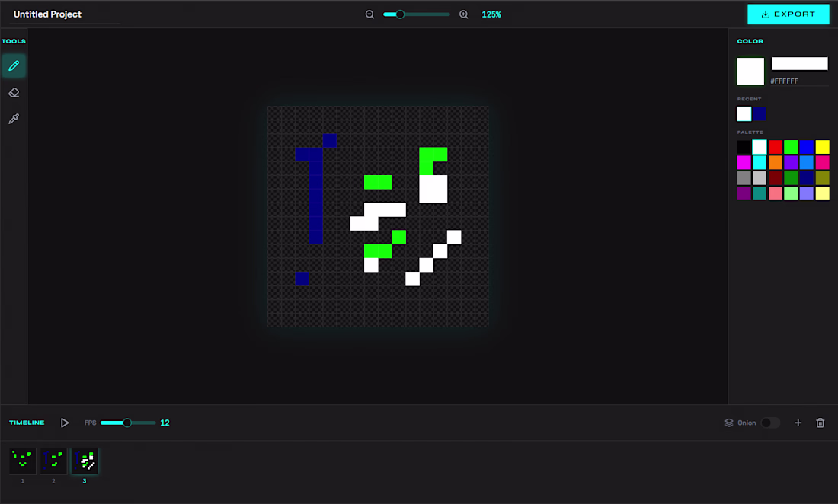This screenshot has width=838, height=504.
Task: Click the zoom out magnifier icon
Action: click(x=369, y=14)
